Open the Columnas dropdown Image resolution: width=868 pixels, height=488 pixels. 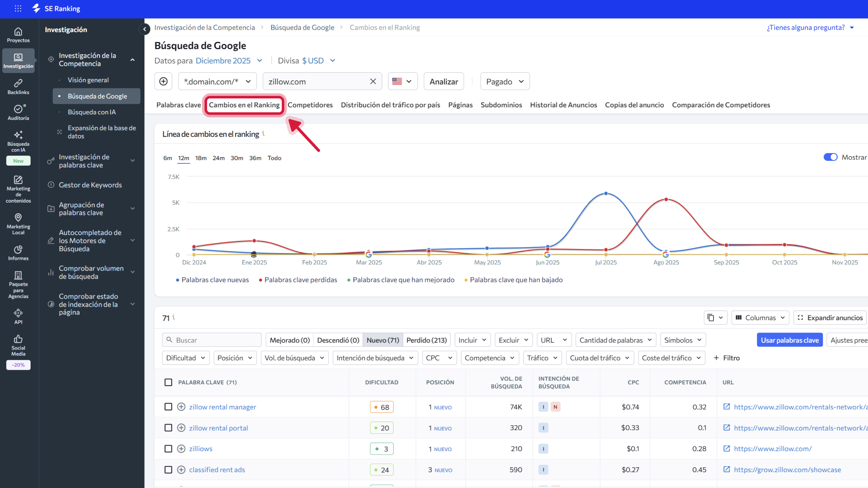coord(760,317)
